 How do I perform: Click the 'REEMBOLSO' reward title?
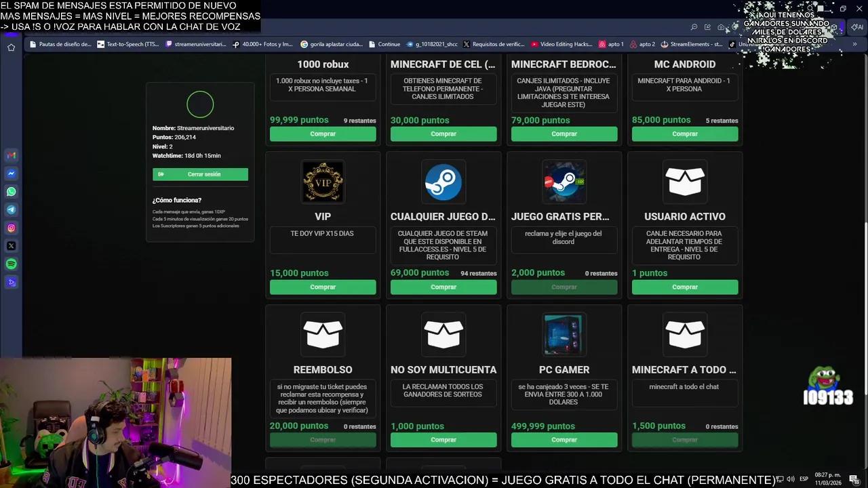click(x=323, y=370)
